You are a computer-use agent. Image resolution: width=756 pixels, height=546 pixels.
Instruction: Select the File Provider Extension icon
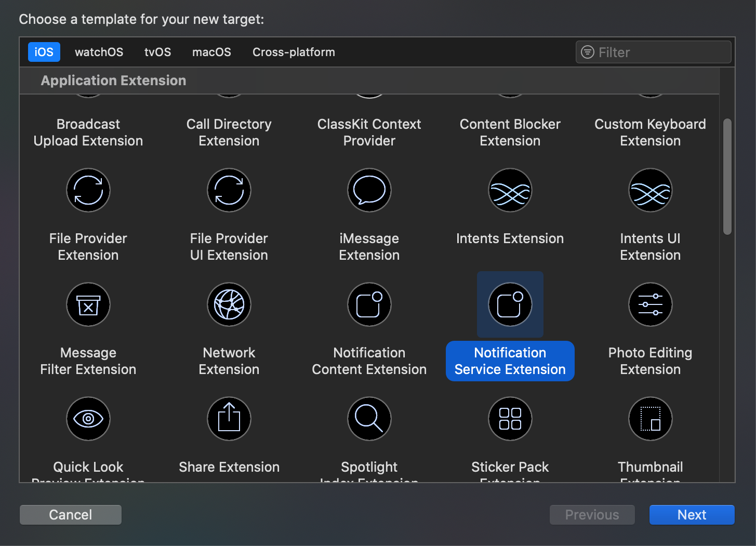pos(88,190)
